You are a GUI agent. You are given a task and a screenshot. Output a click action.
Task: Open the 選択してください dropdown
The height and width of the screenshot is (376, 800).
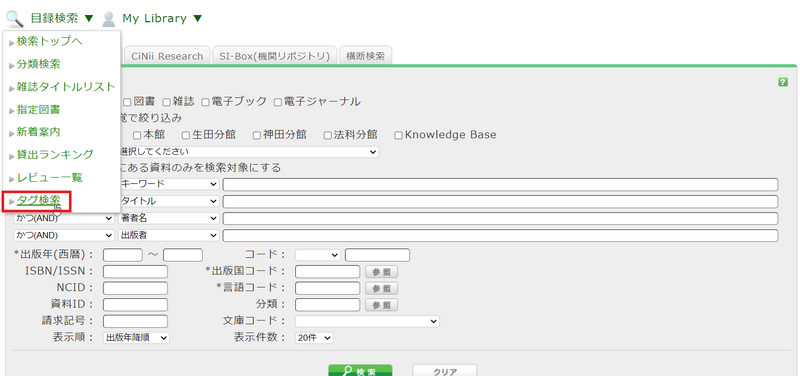coord(248,152)
